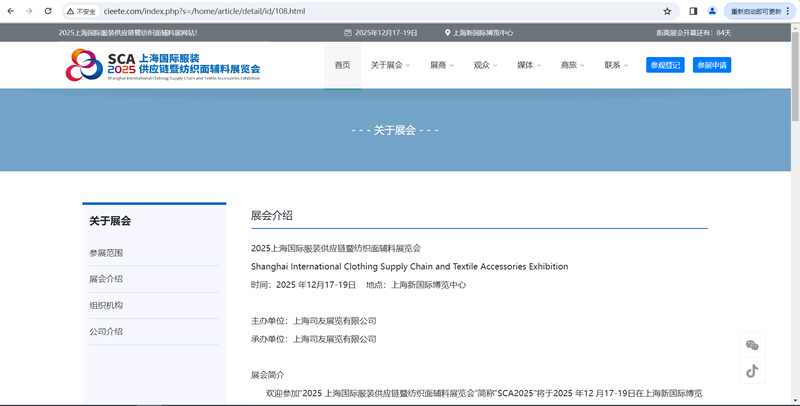Go to the 首页 home tab
The height and width of the screenshot is (406, 800).
pyautogui.click(x=342, y=65)
